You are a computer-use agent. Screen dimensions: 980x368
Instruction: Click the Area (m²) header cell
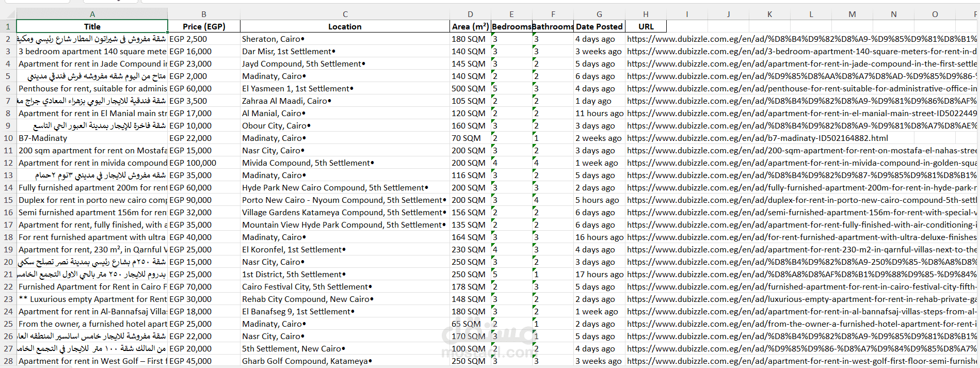pos(470,26)
